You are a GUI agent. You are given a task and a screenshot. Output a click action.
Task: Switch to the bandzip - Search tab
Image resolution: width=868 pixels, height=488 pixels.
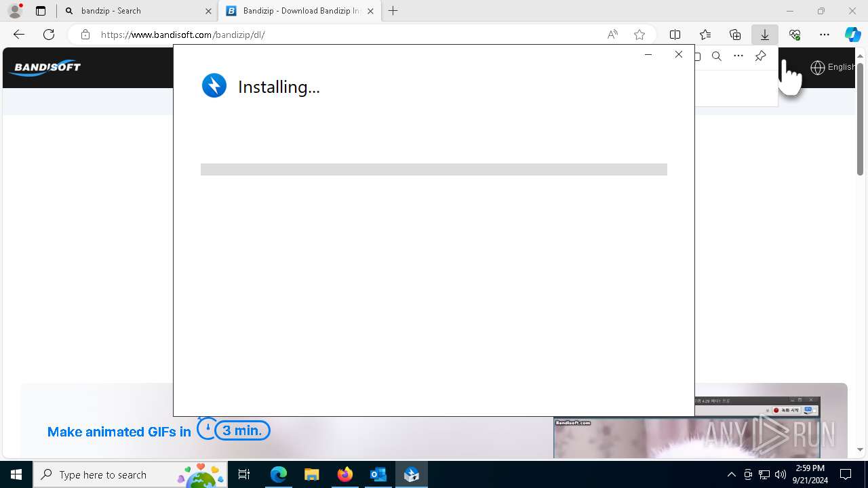(111, 11)
